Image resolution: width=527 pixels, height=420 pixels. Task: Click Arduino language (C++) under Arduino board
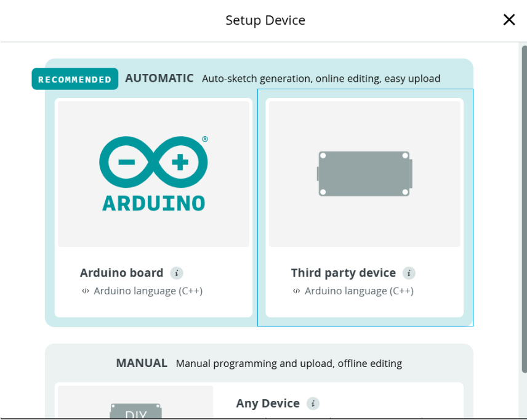click(x=148, y=291)
